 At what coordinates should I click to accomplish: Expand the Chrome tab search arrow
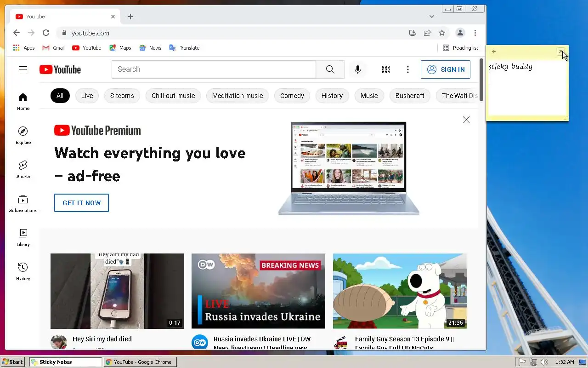432,17
